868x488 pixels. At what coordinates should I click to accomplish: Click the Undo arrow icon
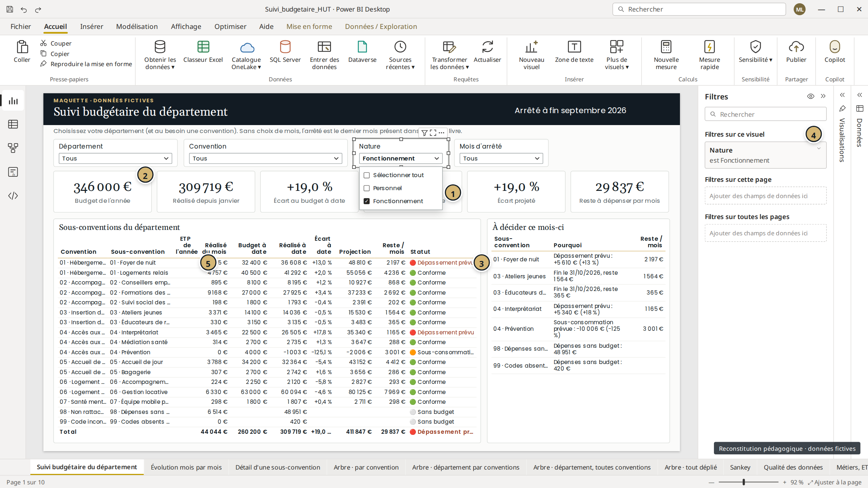[x=24, y=9]
